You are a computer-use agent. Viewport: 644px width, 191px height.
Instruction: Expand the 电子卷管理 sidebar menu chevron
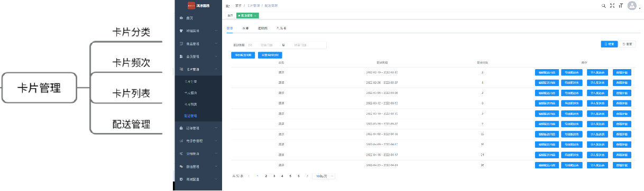216,141
